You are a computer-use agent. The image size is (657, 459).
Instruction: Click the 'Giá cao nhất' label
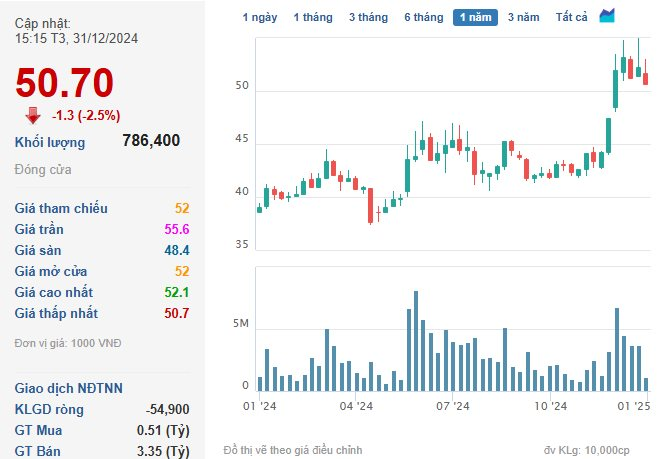pyautogui.click(x=54, y=292)
